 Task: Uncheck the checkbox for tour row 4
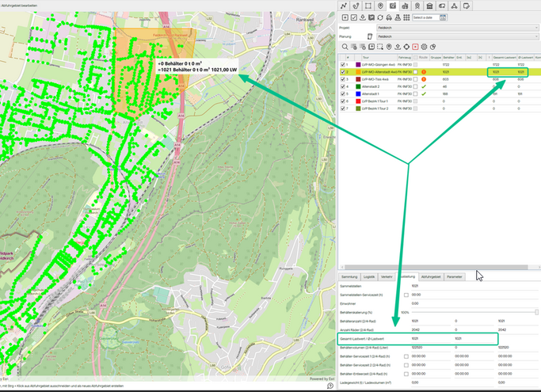pyautogui.click(x=343, y=86)
